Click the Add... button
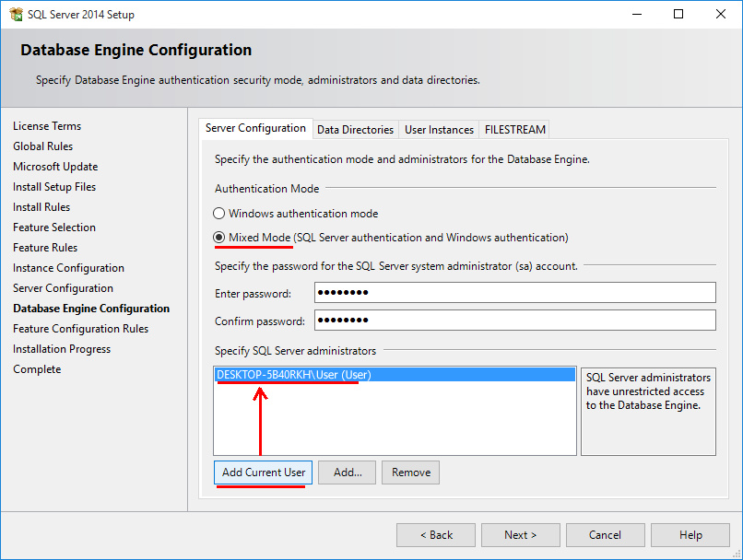The height and width of the screenshot is (560, 743). [x=348, y=472]
